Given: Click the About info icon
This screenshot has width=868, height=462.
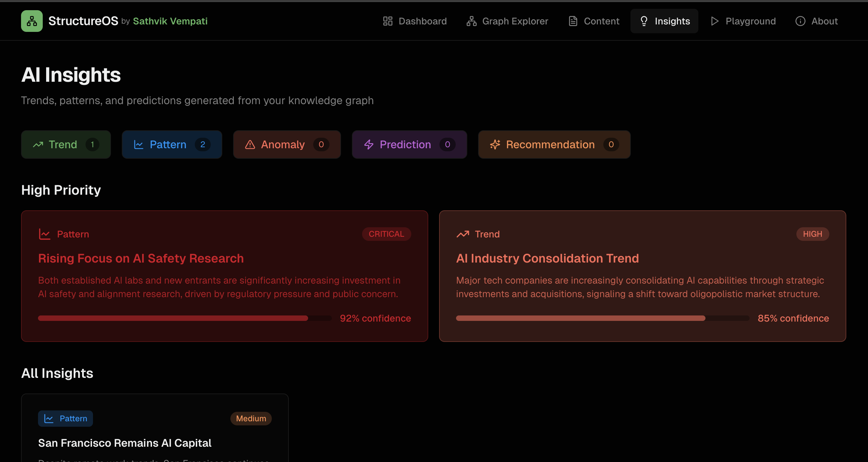Looking at the screenshot, I should click(800, 21).
